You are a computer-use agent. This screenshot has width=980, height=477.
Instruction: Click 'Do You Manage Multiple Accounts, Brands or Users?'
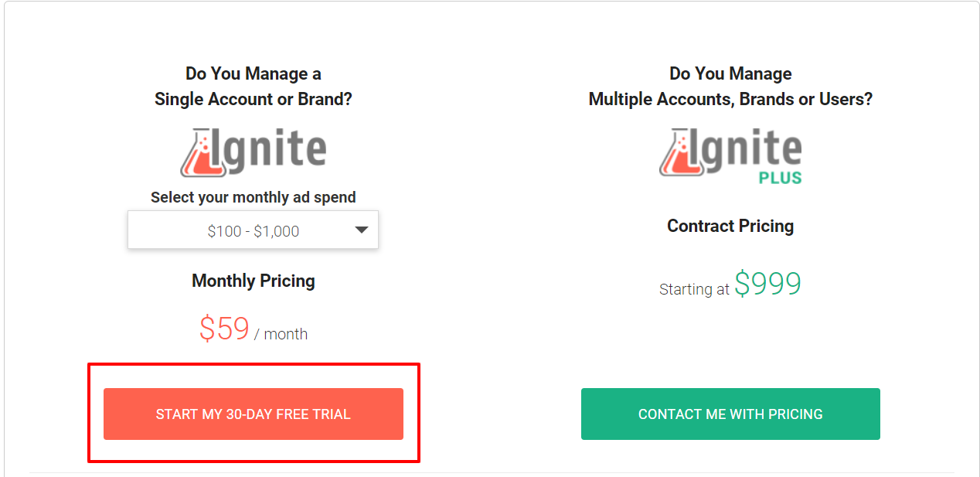tap(730, 85)
